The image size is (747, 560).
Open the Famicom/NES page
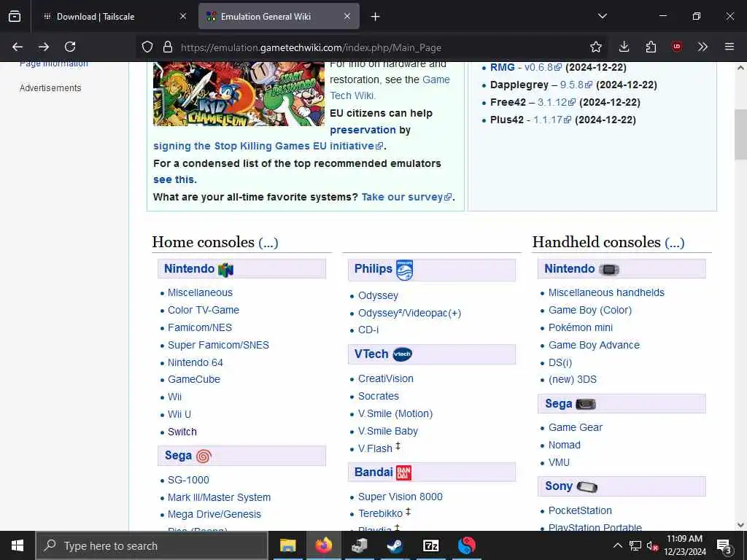200,327
